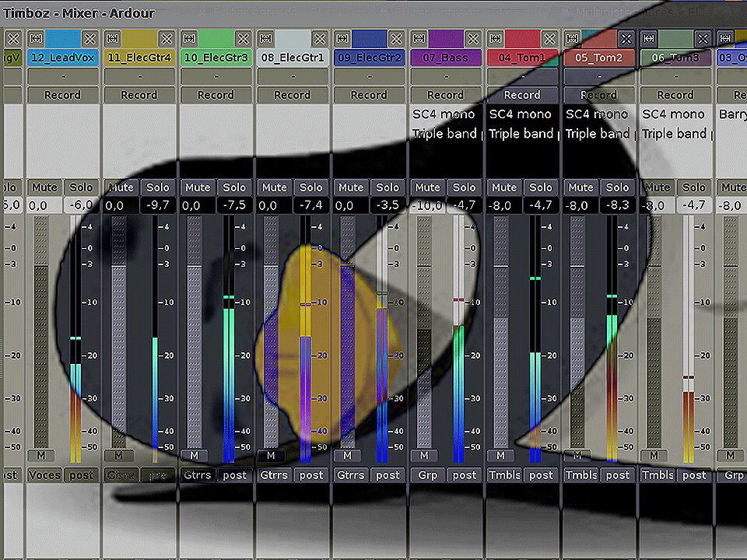Click the width toggle icon on 04_Tom1 strip

[x=496, y=39]
